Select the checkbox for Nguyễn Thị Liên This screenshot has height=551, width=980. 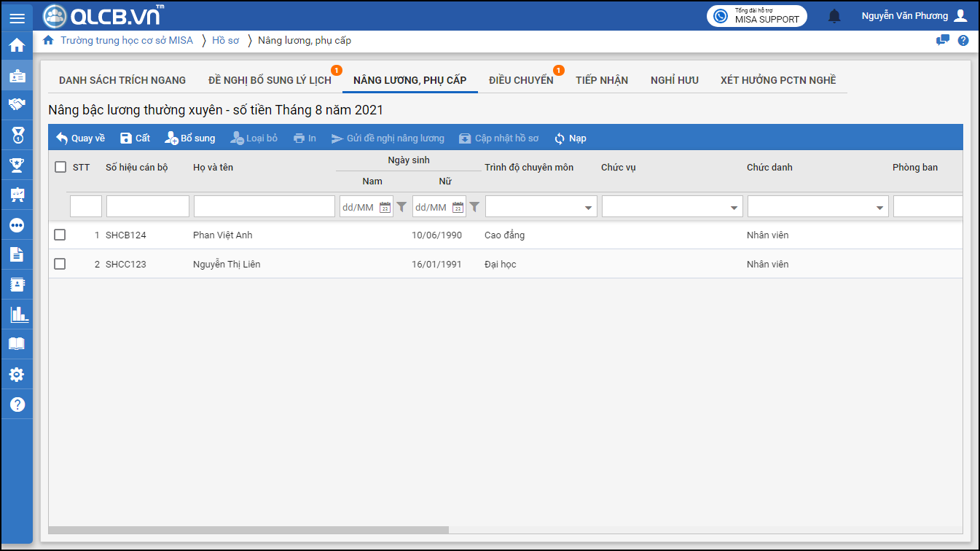pyautogui.click(x=60, y=264)
